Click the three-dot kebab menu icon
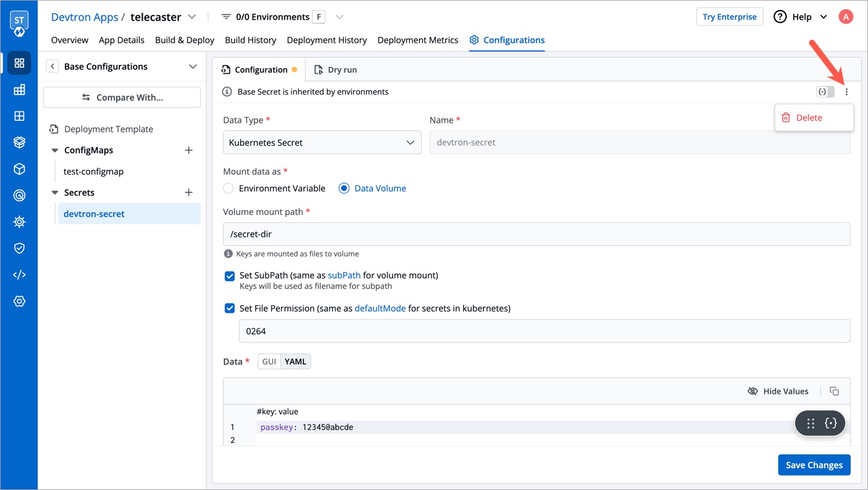This screenshot has height=490, width=868. tap(846, 92)
